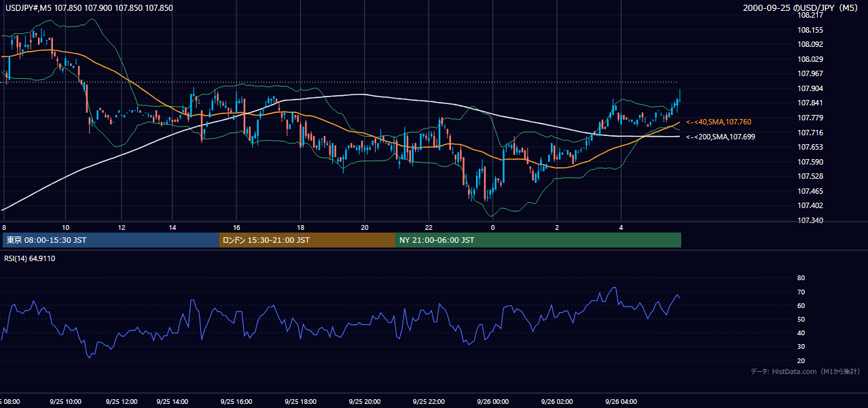Click price axis value 107.528
The height and width of the screenshot is (408, 868).
[810, 176]
